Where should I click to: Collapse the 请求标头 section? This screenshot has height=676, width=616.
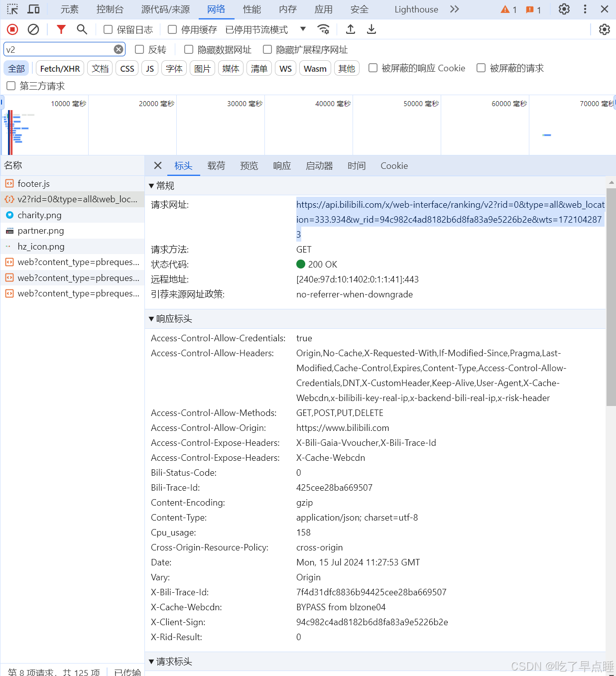point(151,662)
